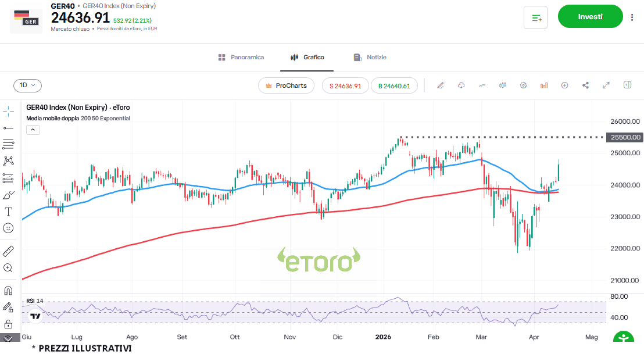This screenshot has width=644, height=354.
Task: Collapse the indicator legend chevron
Action: click(x=33, y=130)
